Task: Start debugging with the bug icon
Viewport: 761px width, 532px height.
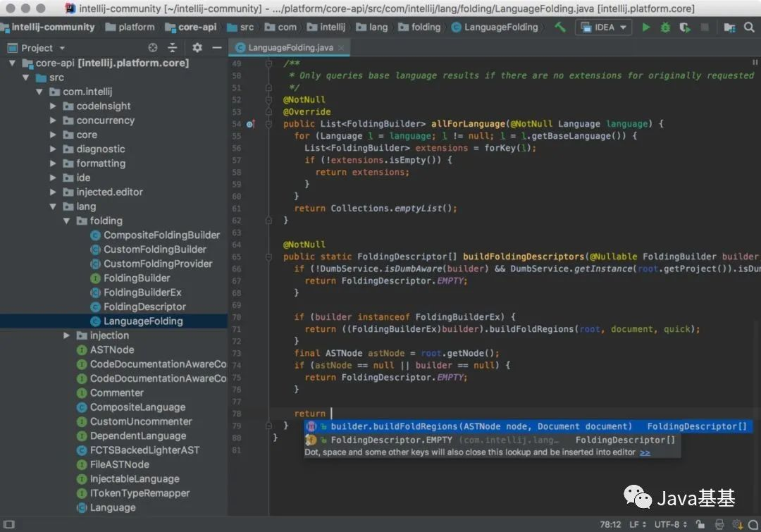Action: [x=665, y=27]
